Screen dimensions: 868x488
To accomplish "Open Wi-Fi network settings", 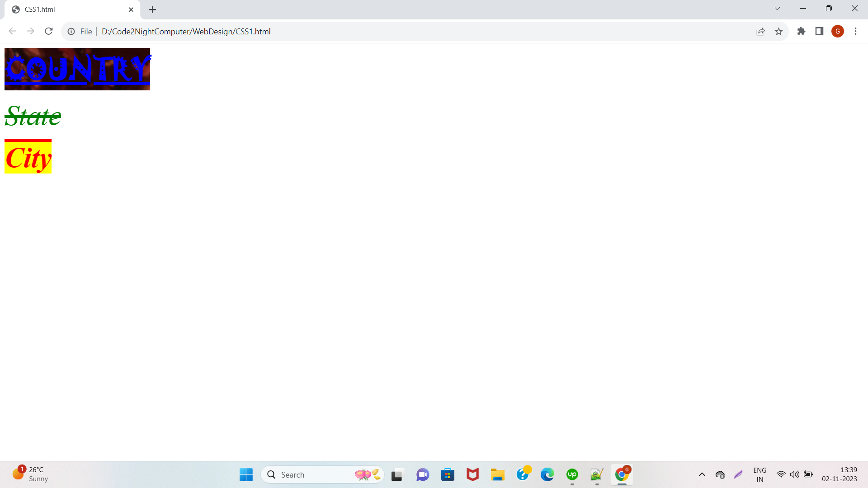I will [781, 474].
